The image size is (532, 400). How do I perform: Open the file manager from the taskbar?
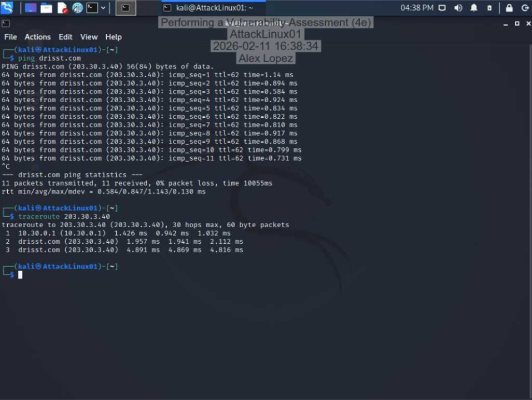(46, 7)
